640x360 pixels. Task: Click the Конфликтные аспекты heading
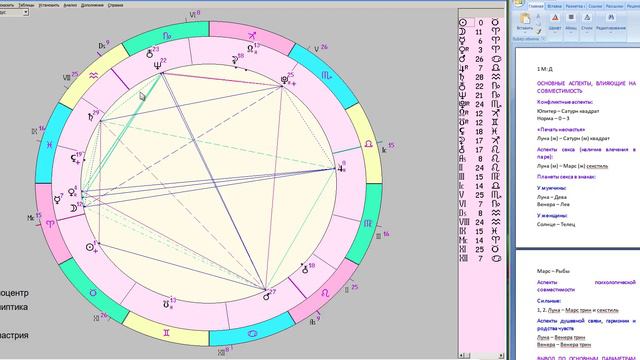tap(565, 102)
